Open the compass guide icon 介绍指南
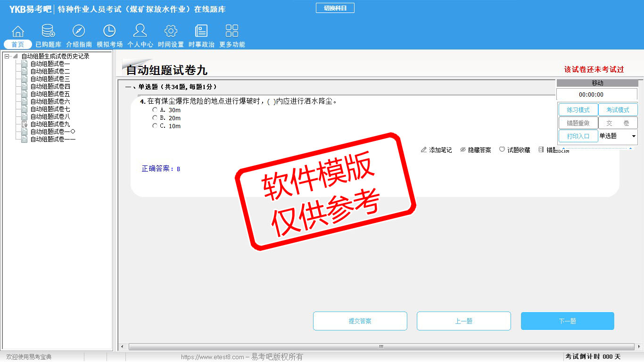 [x=79, y=32]
